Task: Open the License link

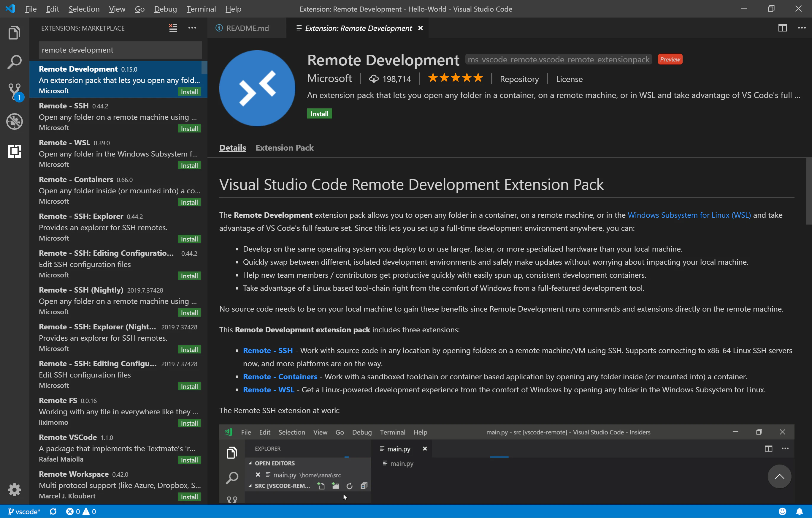Action: pyautogui.click(x=569, y=79)
